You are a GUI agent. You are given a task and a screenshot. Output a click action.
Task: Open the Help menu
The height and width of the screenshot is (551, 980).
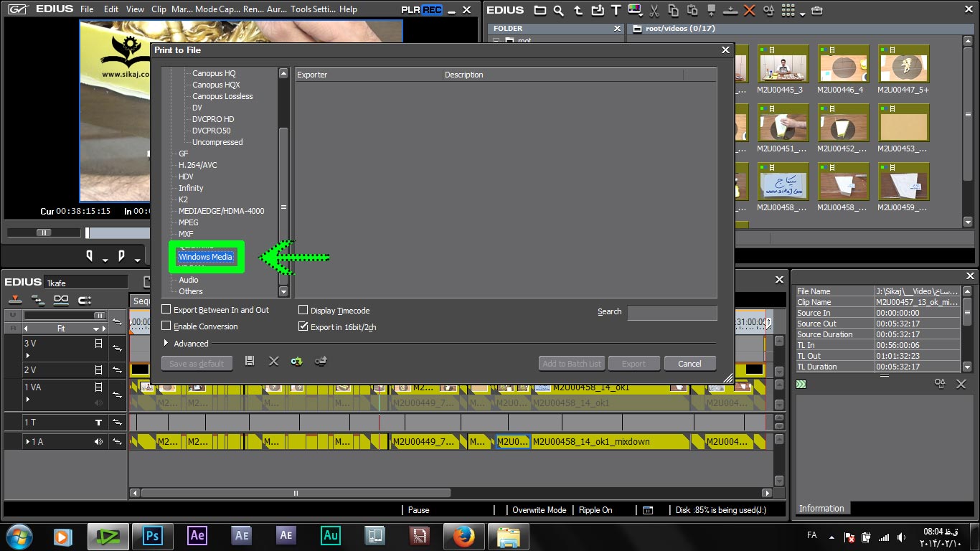348,9
